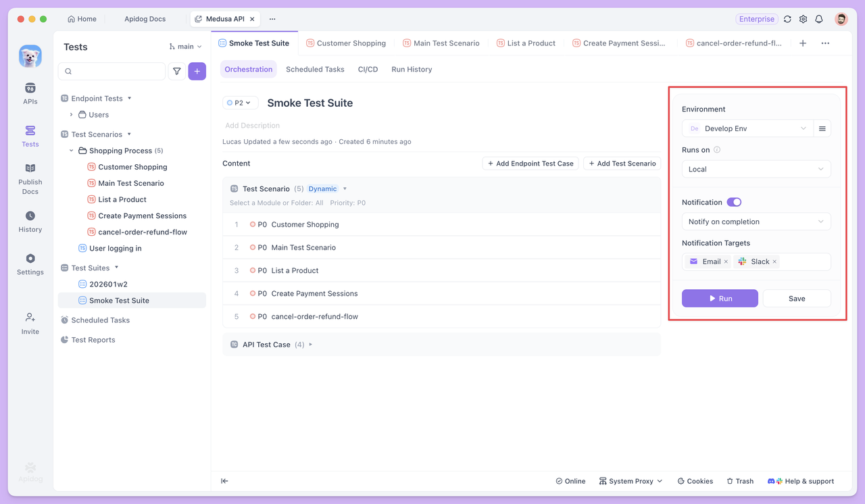The image size is (865, 504).
Task: Open Cookies manager in the status bar
Action: [695, 480]
